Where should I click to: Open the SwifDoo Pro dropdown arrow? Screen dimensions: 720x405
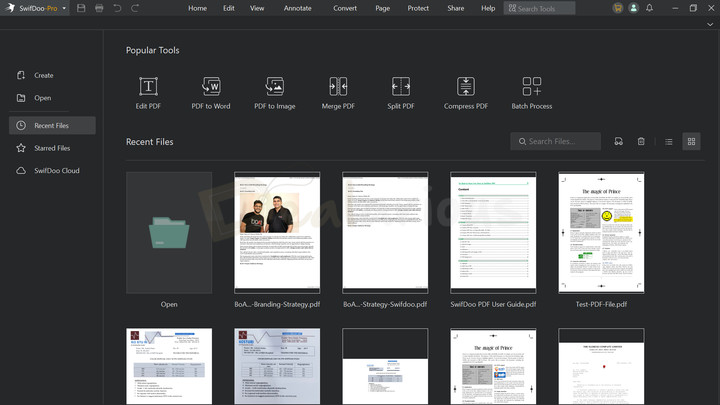point(64,8)
